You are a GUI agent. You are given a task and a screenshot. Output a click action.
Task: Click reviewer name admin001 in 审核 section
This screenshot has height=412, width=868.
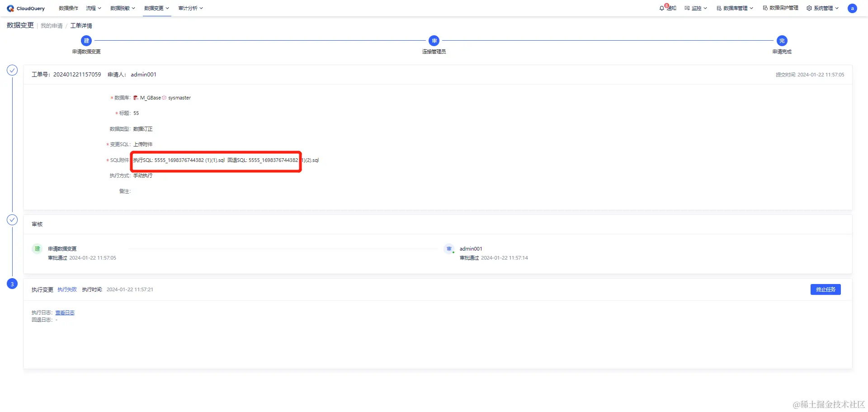(471, 249)
